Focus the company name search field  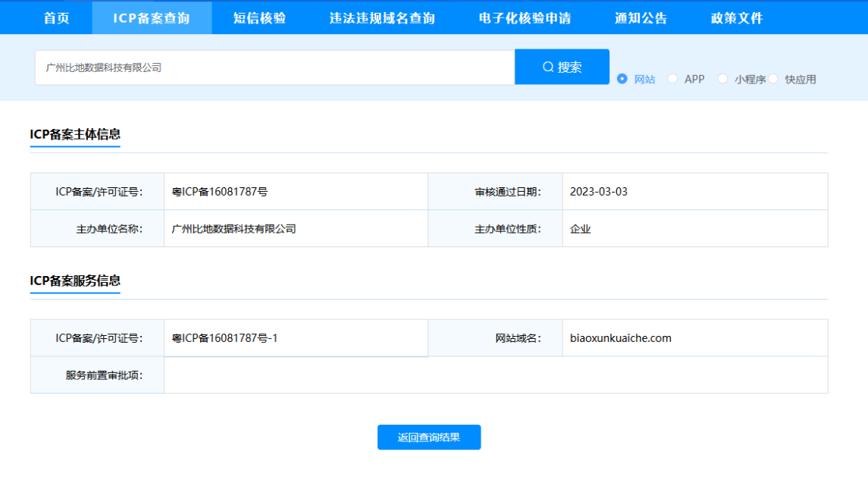[x=274, y=67]
